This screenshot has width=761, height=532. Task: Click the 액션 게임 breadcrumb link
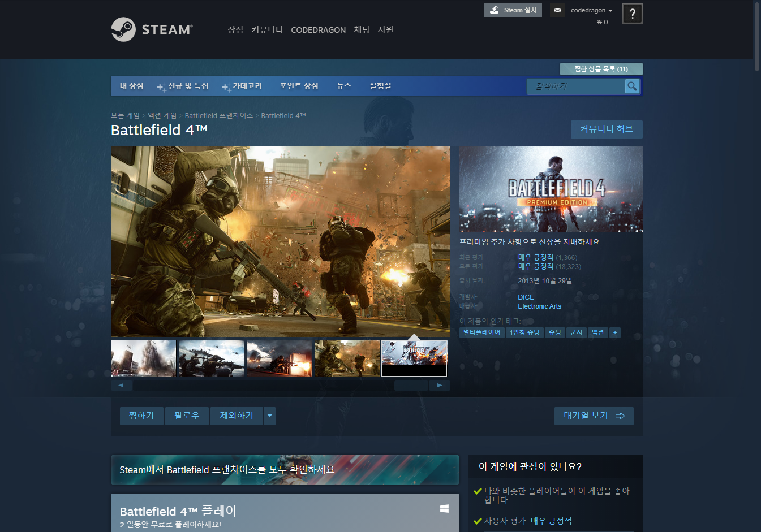click(162, 115)
